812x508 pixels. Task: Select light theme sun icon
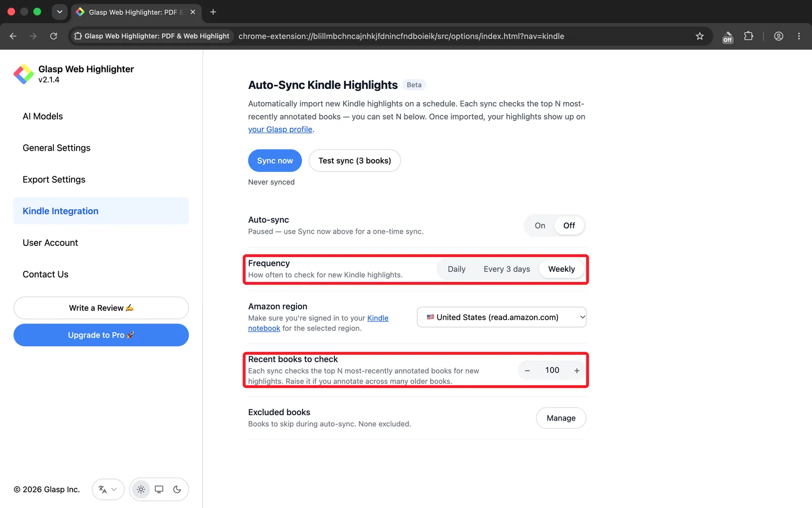[141, 489]
